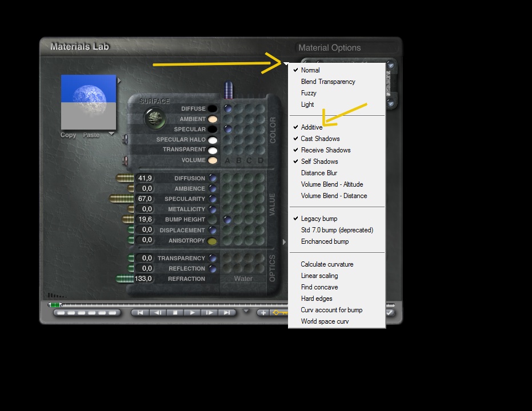Click the Displacement value indicator dot
Image resolution: width=532 pixels, height=411 pixels.
[213, 230]
